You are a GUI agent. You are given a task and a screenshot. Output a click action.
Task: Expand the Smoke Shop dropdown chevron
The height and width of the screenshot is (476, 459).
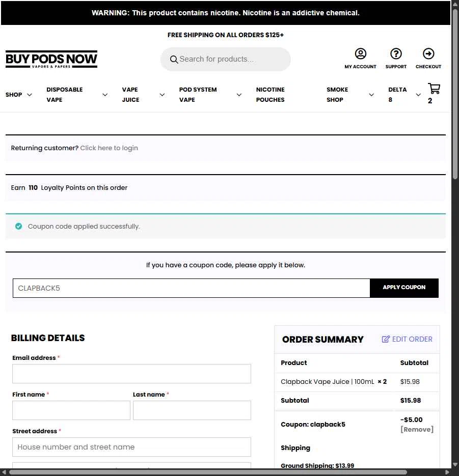click(371, 95)
